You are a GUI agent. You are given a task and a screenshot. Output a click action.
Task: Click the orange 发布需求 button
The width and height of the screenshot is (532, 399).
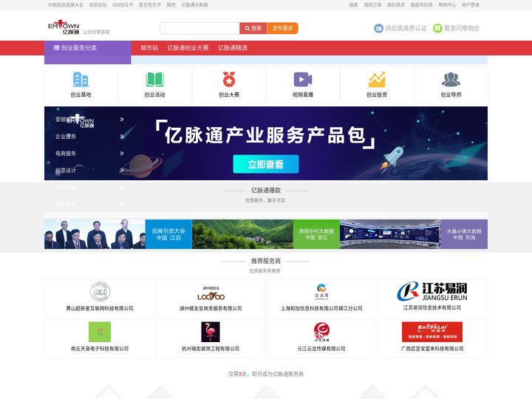tap(282, 28)
